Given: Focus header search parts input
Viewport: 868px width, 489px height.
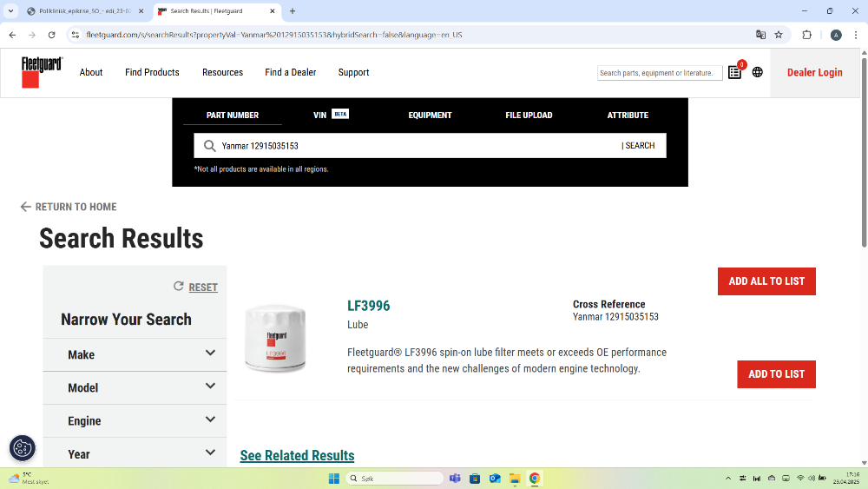Looking at the screenshot, I should [660, 73].
